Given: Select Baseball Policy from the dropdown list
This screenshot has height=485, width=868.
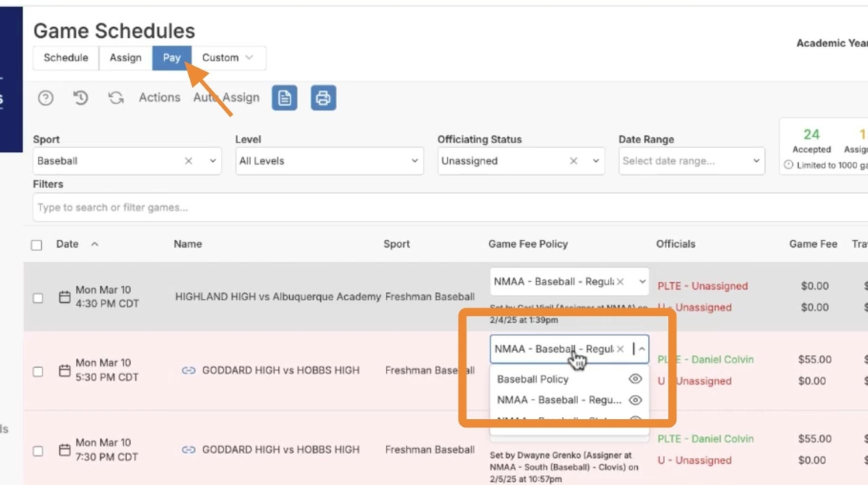Looking at the screenshot, I should [533, 379].
